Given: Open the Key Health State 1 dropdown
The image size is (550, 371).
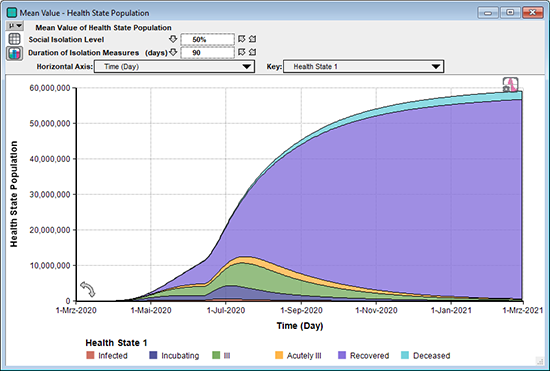Looking at the screenshot, I should (363, 67).
